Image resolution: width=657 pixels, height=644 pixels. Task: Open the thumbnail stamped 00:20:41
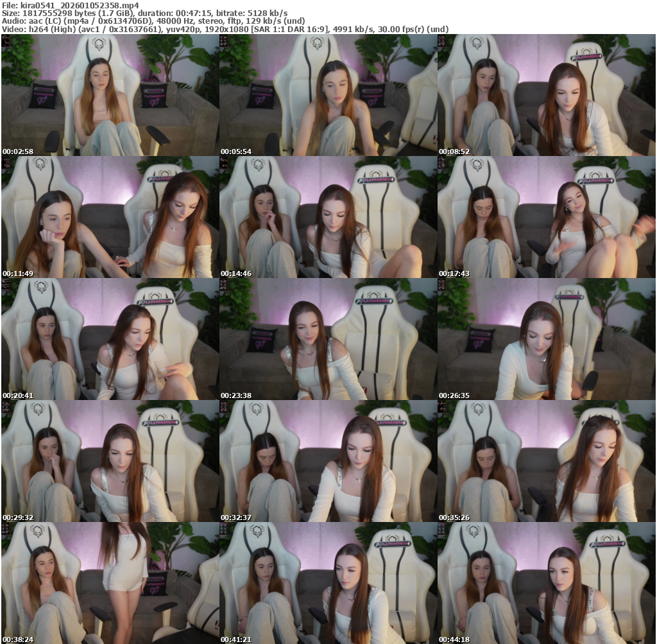[x=110, y=339]
